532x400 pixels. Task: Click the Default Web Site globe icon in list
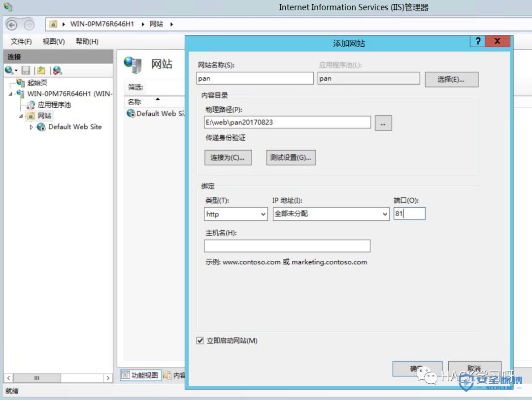(131, 113)
